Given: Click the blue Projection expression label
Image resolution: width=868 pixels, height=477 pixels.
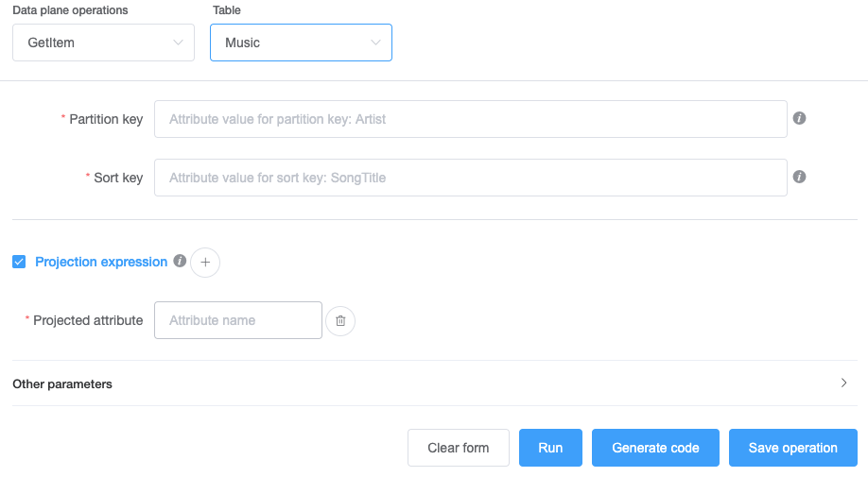Looking at the screenshot, I should click(101, 262).
